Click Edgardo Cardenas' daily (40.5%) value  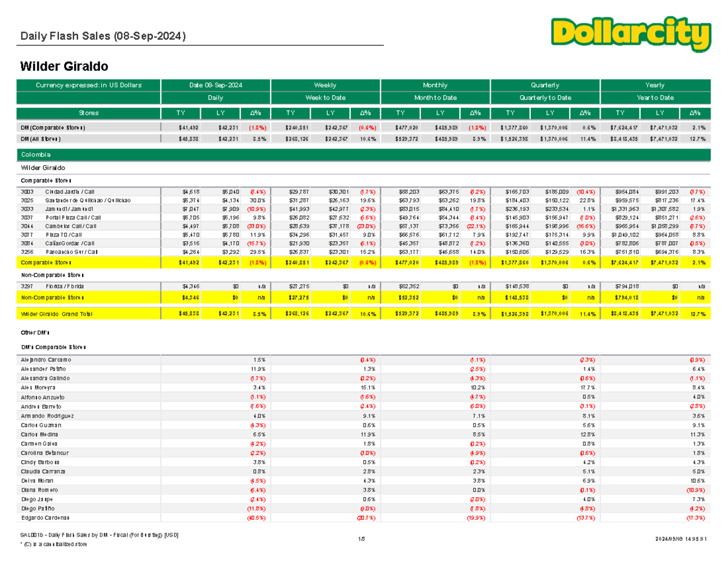pos(258,517)
